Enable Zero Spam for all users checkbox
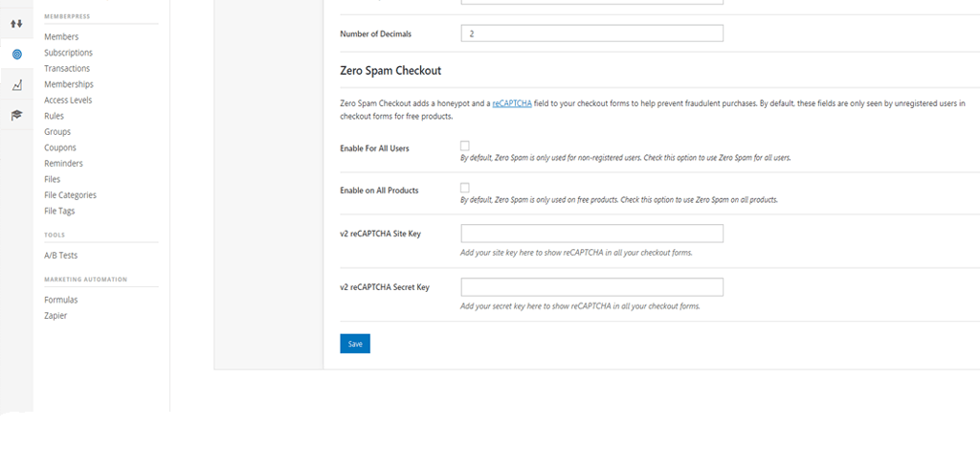 [x=465, y=146]
